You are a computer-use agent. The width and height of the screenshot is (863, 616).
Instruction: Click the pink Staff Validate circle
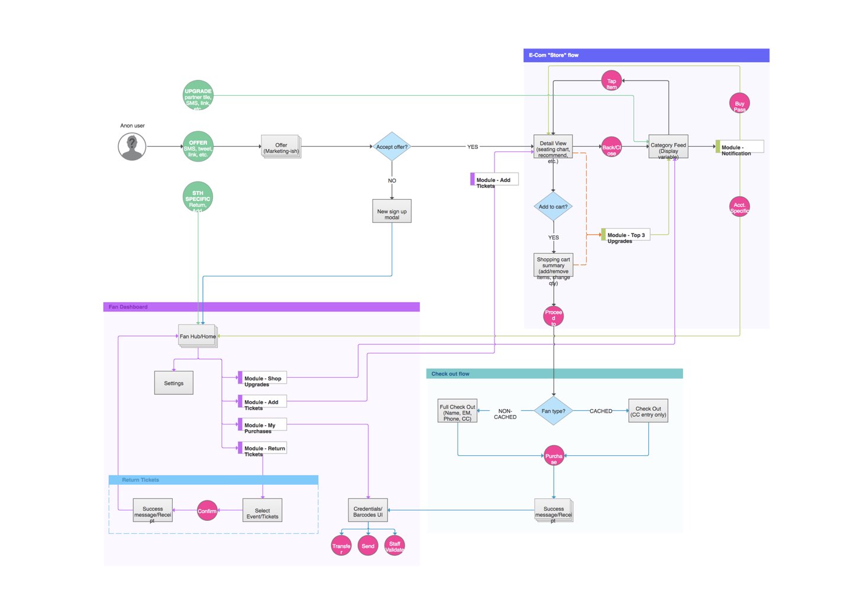tap(395, 545)
